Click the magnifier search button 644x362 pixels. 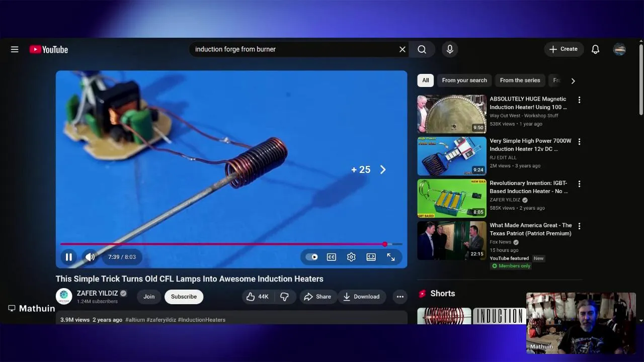pos(422,49)
